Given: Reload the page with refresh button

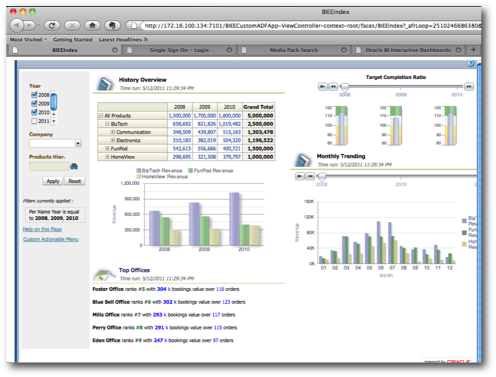Looking at the screenshot, I should click(x=52, y=25).
